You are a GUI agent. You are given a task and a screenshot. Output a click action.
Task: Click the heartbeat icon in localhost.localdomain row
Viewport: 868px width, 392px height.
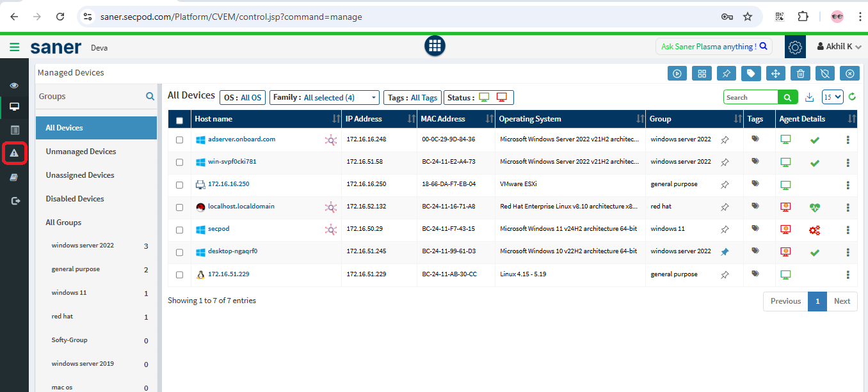pos(814,207)
